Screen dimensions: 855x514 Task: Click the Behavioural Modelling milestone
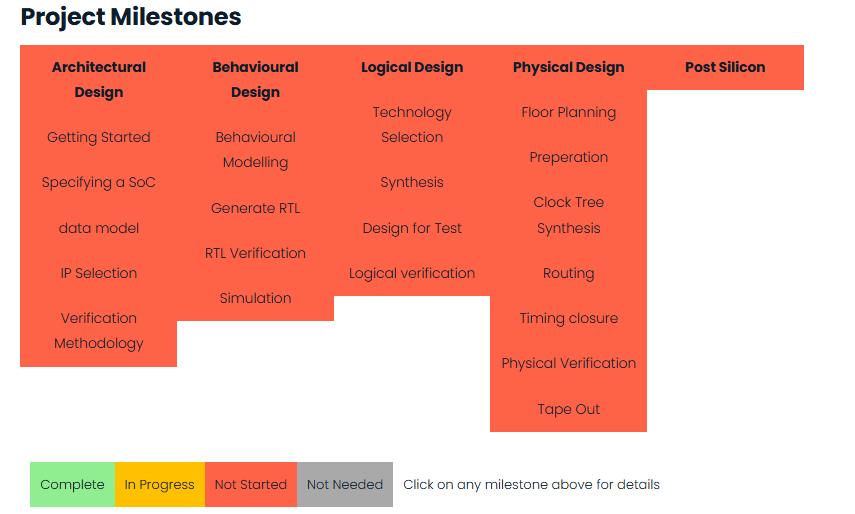coord(255,149)
